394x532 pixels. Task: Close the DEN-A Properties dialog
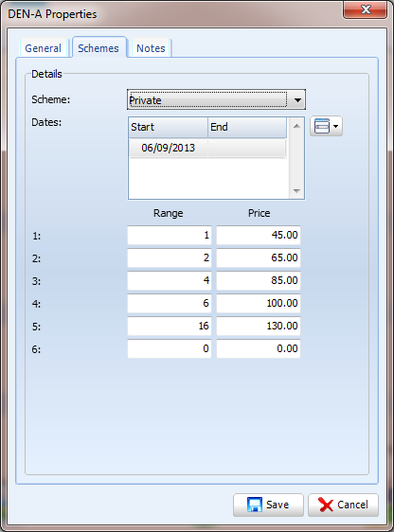pyautogui.click(x=366, y=9)
